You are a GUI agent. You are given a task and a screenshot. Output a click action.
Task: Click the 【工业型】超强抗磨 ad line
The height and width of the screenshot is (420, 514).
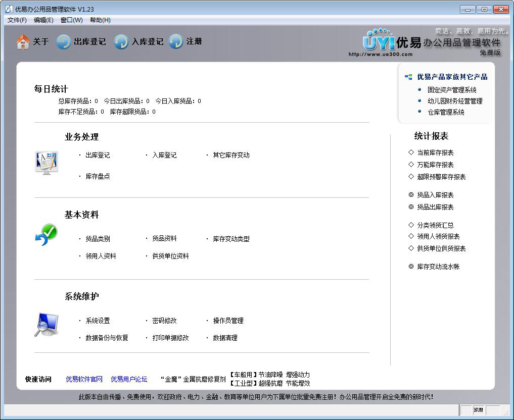[x=269, y=383]
